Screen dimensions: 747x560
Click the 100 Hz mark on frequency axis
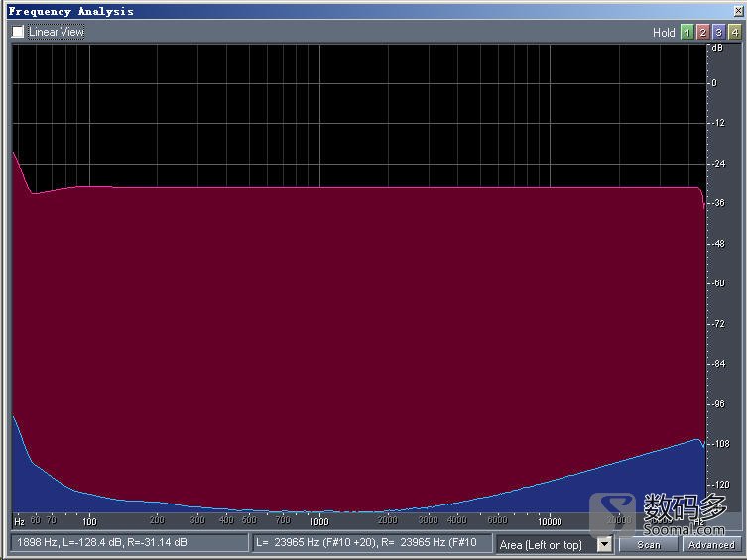coord(89,521)
